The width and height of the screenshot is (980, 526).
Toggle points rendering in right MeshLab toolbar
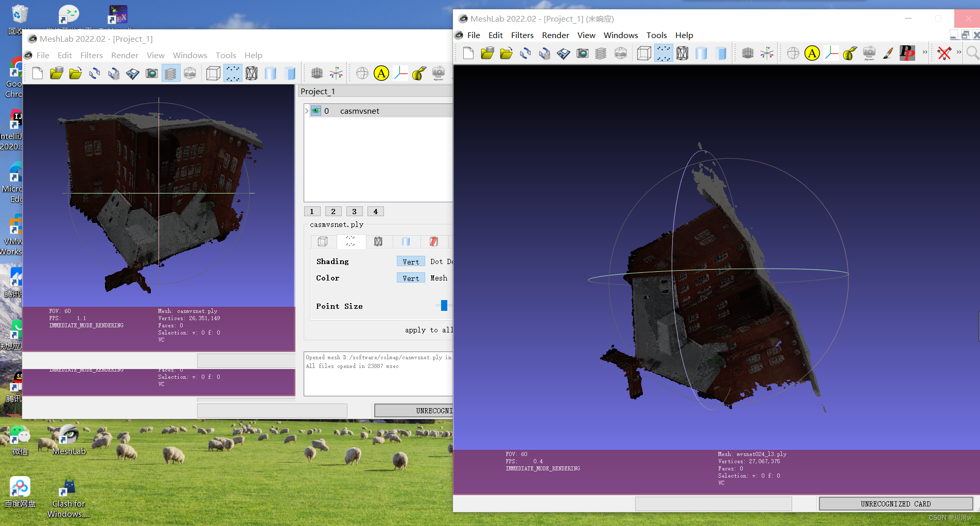pyautogui.click(x=663, y=53)
